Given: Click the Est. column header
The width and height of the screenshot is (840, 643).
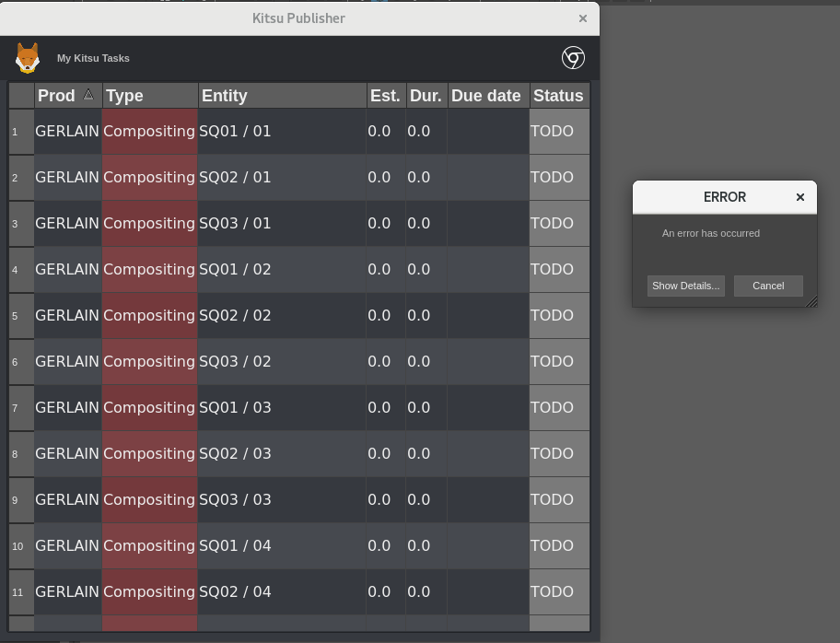Looking at the screenshot, I should (385, 95).
